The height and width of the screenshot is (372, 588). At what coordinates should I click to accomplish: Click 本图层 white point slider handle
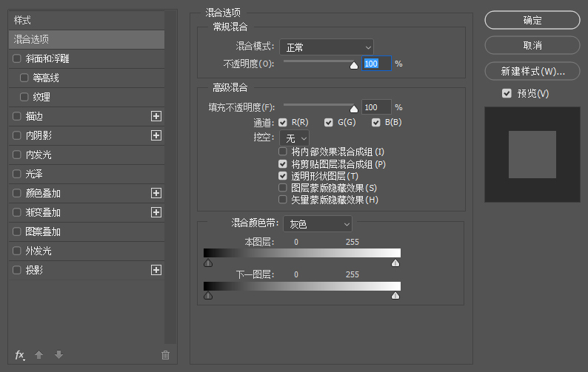(395, 263)
